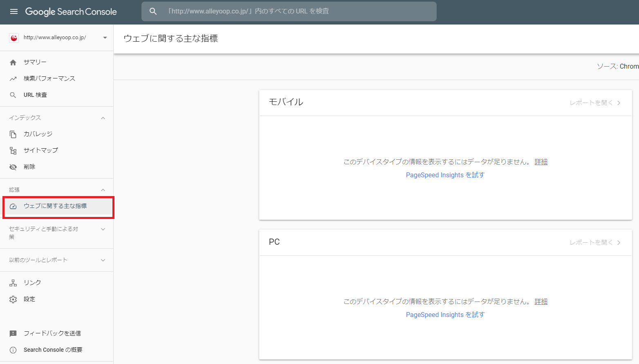Click レポートを開く in PC card

(x=591, y=243)
